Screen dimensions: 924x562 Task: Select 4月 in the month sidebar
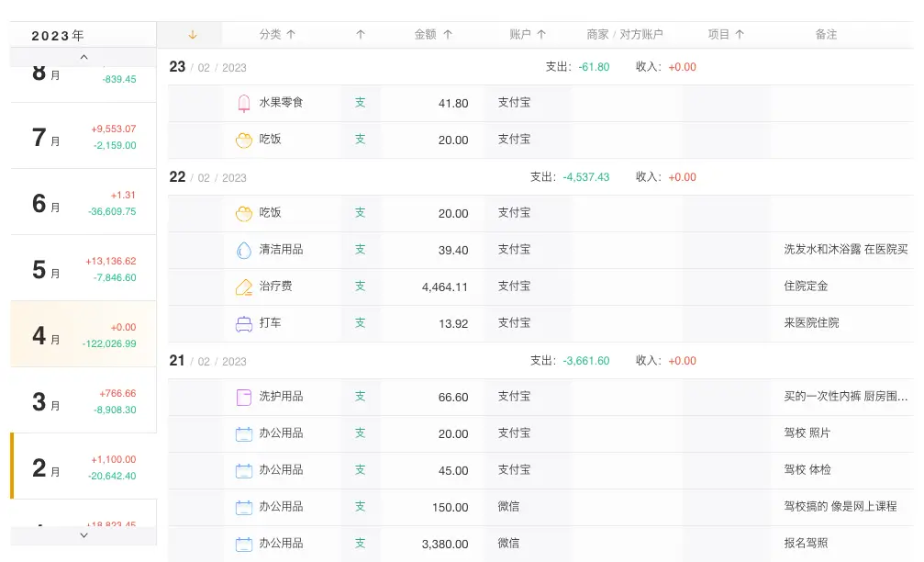[x=83, y=334]
